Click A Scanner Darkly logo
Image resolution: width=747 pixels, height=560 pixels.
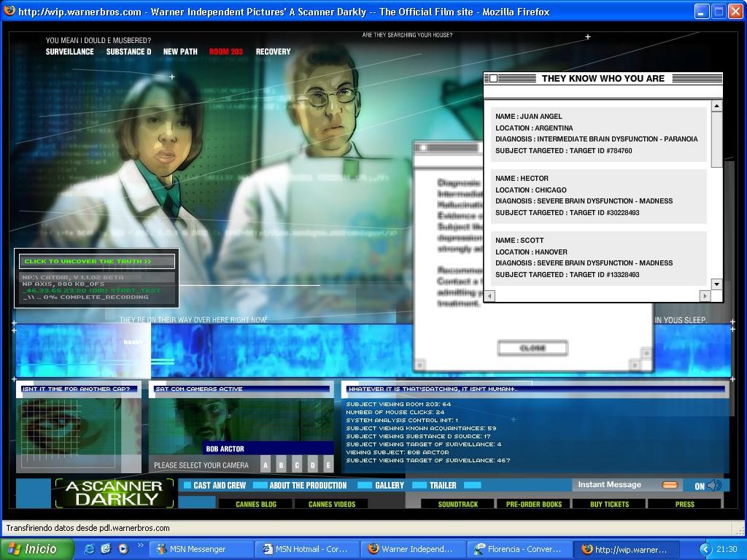(115, 493)
